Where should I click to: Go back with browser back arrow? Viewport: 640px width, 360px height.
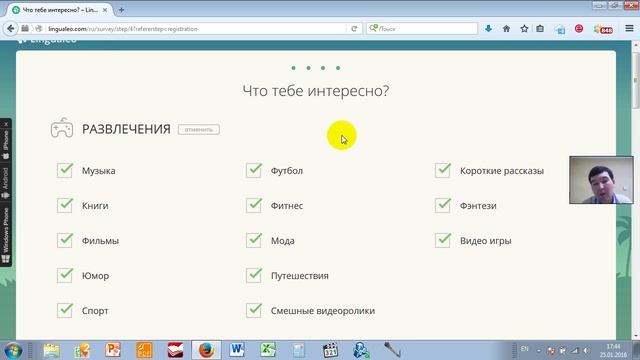(11, 29)
